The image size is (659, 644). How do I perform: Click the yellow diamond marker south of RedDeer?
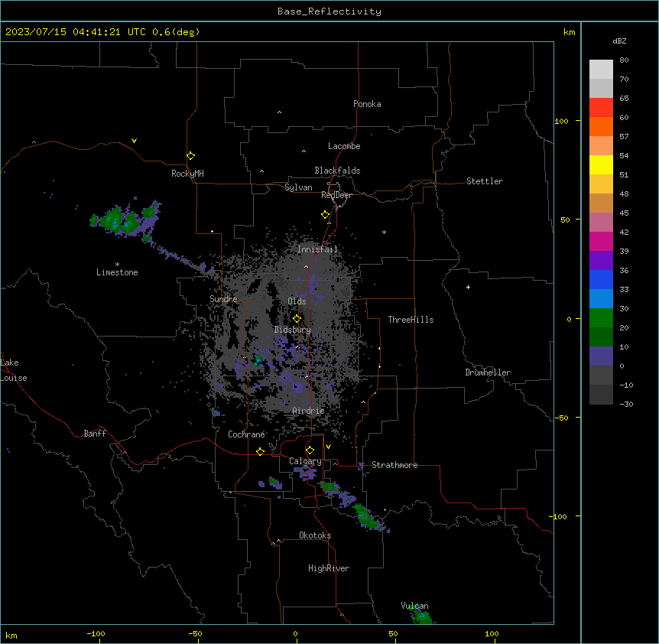click(326, 215)
